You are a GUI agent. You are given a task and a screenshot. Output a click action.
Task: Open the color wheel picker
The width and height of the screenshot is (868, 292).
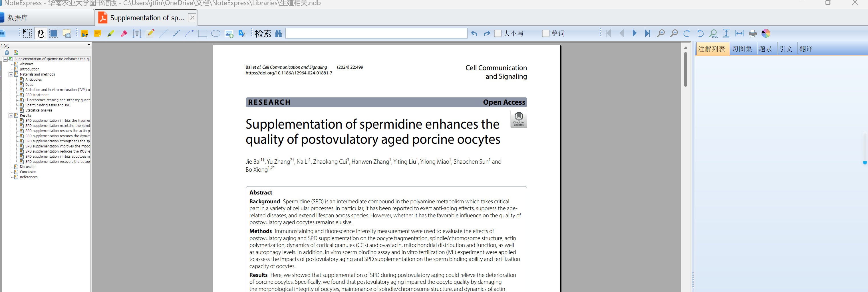click(x=766, y=33)
